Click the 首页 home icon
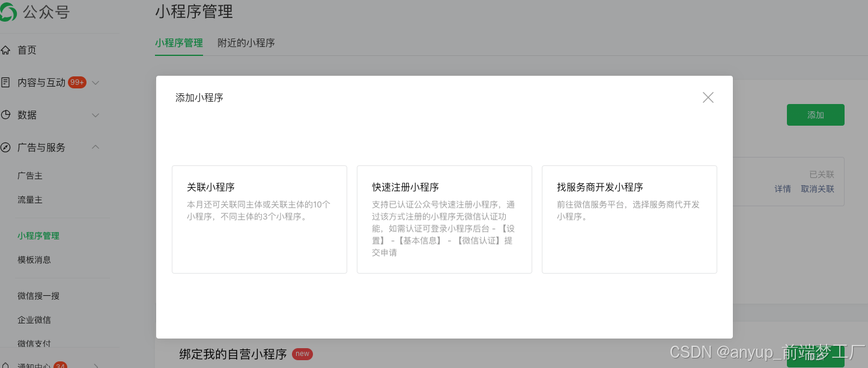 [5, 50]
